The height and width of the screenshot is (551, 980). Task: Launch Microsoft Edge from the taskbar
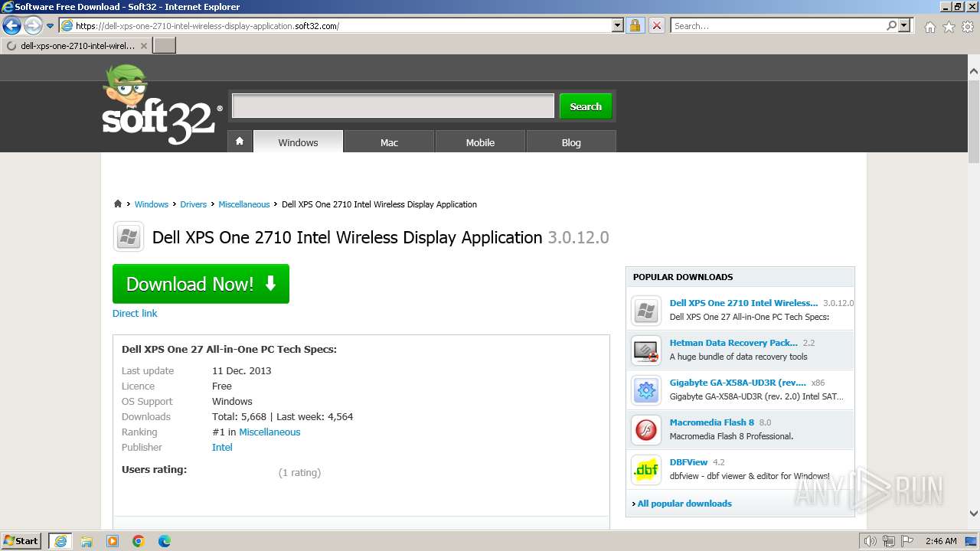pos(165,541)
